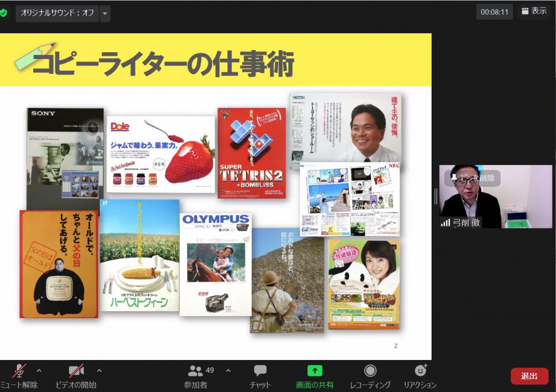556x392 pixels.
Task: Click the green encryption shield icon
Action: 3,13
